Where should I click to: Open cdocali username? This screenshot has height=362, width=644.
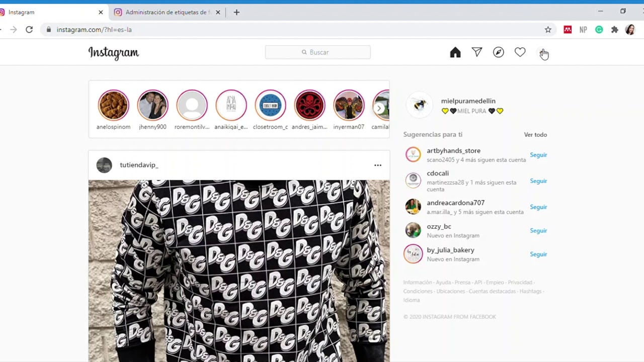pyautogui.click(x=438, y=173)
